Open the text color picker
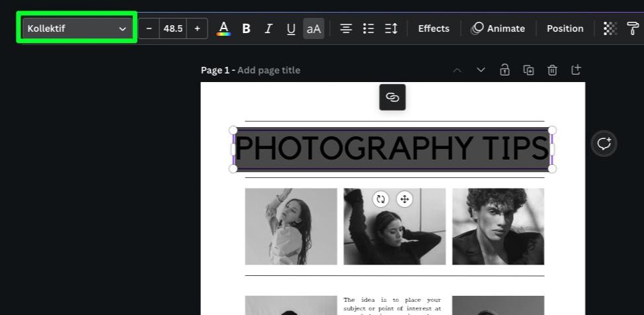 click(x=223, y=28)
